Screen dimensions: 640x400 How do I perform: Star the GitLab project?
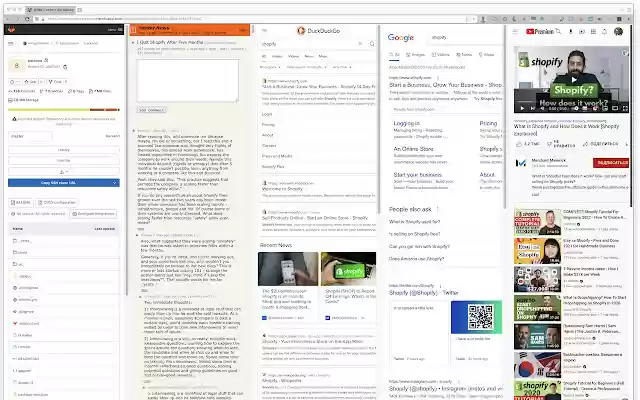click(30, 82)
